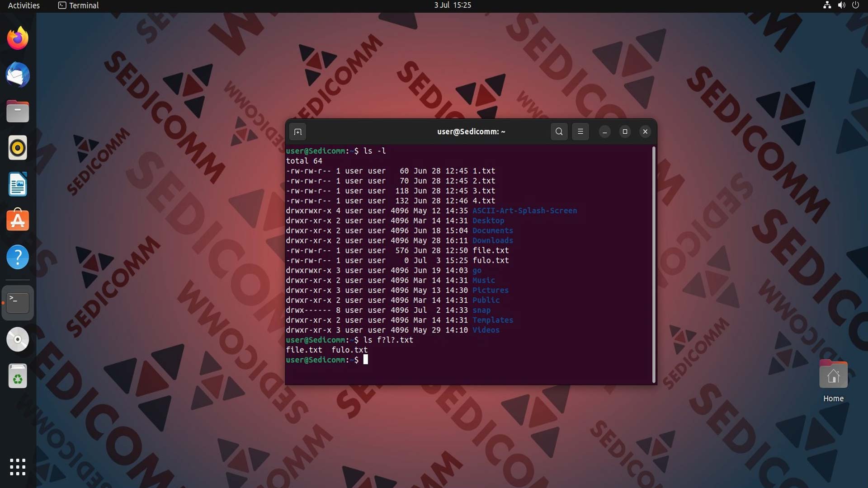The image size is (868, 488).
Task: Open the clock showing 3 Jul 15:25
Action: pos(453,5)
